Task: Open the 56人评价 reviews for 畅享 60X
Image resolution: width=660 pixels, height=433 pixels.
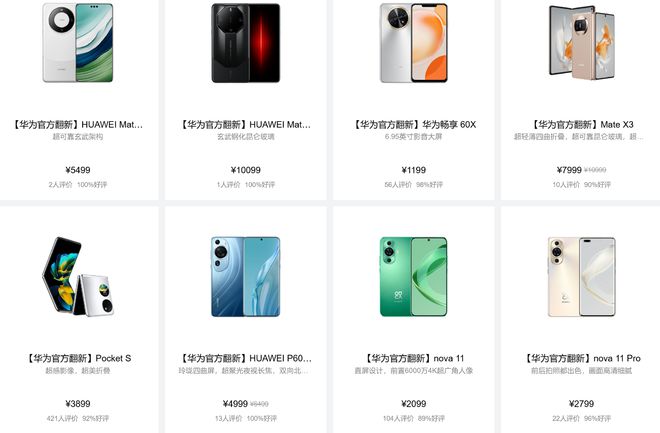Action: (x=398, y=184)
